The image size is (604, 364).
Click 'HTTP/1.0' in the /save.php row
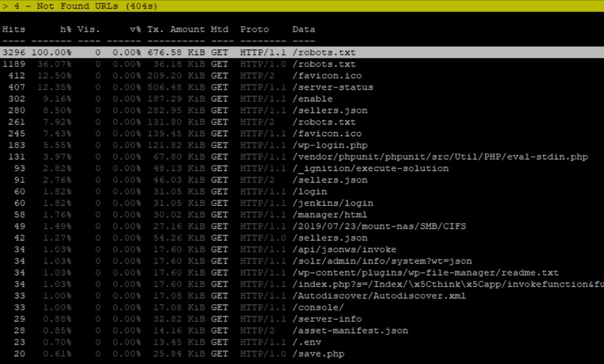point(262,353)
